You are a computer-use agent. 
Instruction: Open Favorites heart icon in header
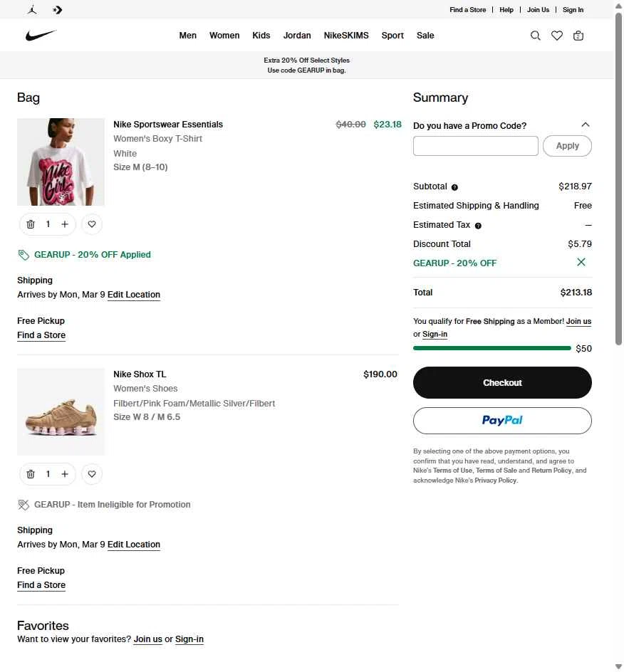557,36
